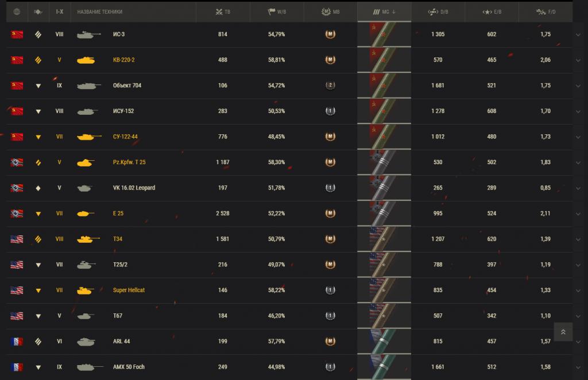Sort by the W/B win rate column
588x380 pixels.
pyautogui.click(x=277, y=11)
